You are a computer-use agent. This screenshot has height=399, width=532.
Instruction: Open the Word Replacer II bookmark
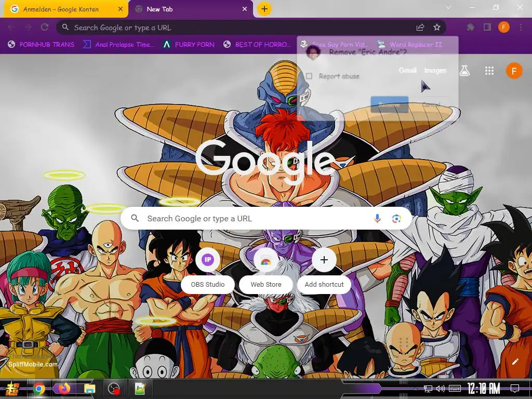click(410, 45)
